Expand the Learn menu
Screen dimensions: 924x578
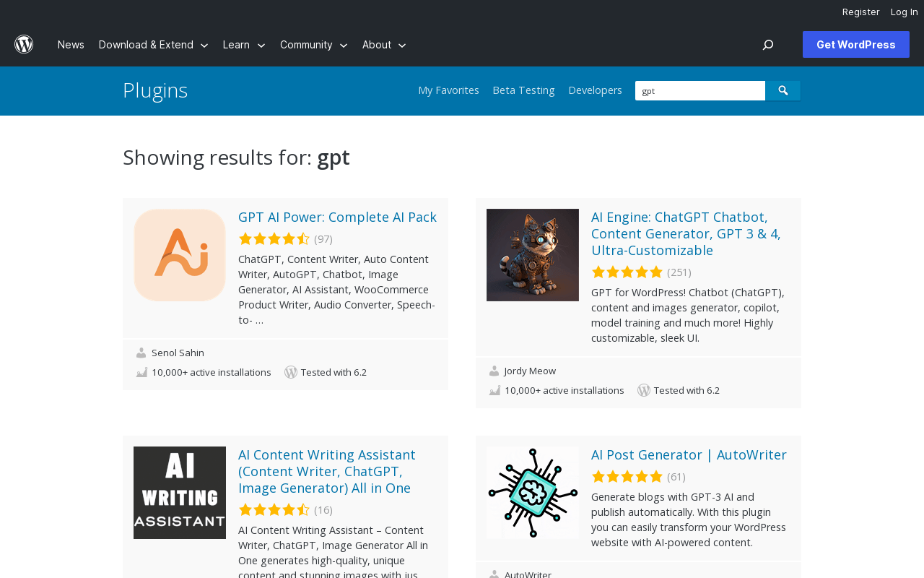pos(244,45)
